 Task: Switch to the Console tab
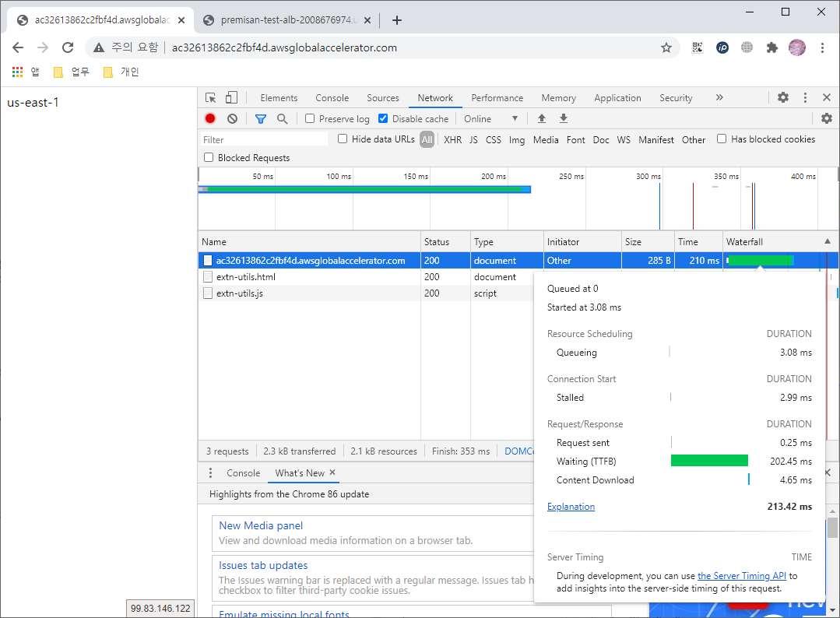point(332,98)
